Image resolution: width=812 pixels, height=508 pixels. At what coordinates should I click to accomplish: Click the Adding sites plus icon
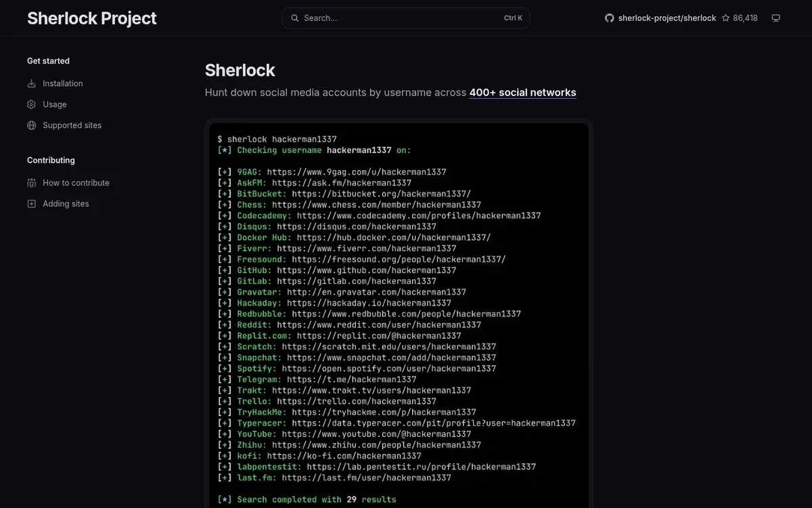point(31,204)
